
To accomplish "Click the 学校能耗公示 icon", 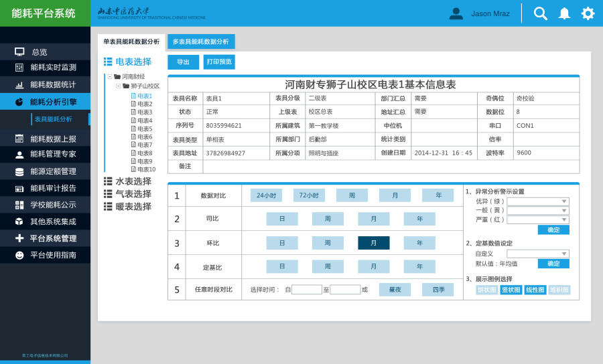I will (19, 205).
